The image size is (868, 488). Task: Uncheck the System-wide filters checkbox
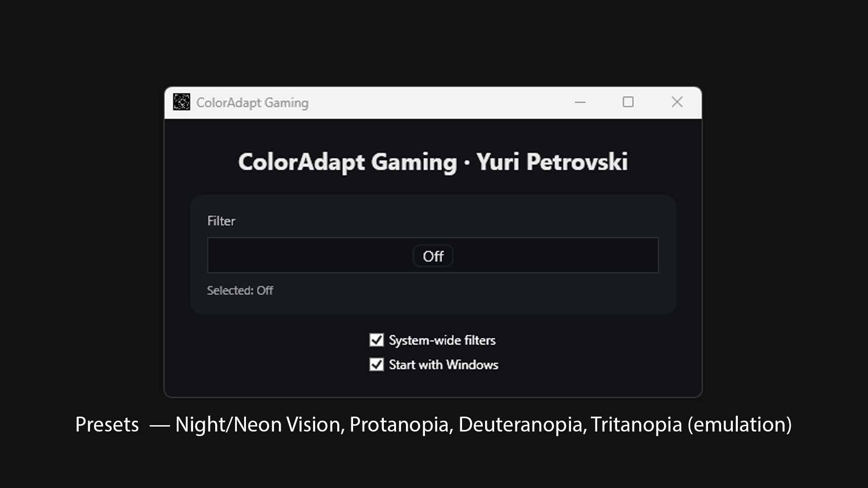(376, 340)
